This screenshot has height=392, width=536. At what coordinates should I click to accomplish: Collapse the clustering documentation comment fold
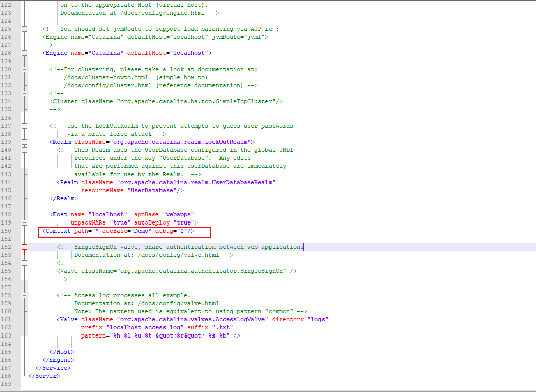tap(24, 69)
